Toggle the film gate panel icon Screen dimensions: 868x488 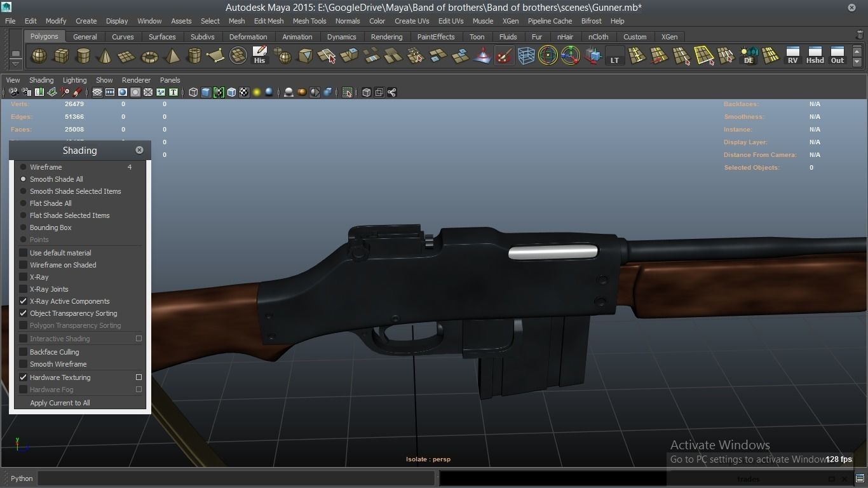click(110, 93)
